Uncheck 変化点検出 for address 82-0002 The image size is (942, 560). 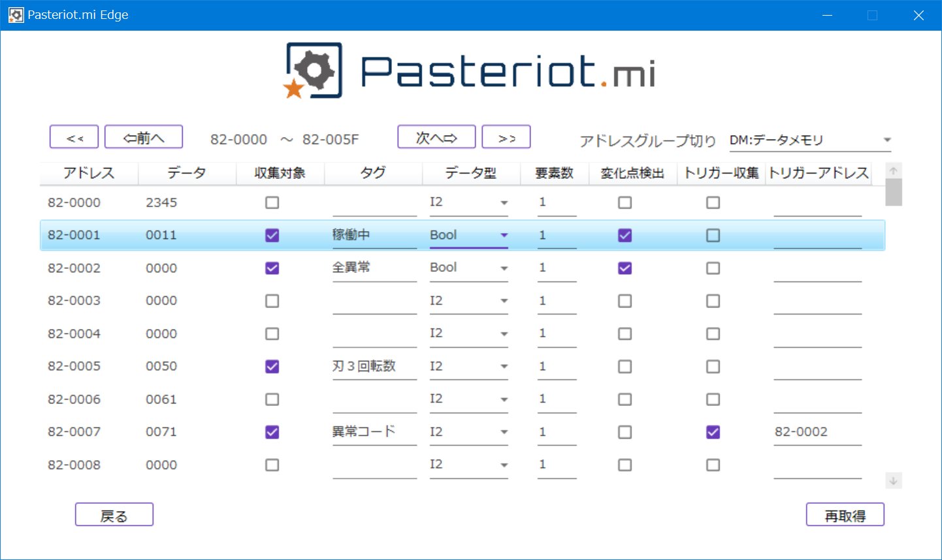coord(625,268)
